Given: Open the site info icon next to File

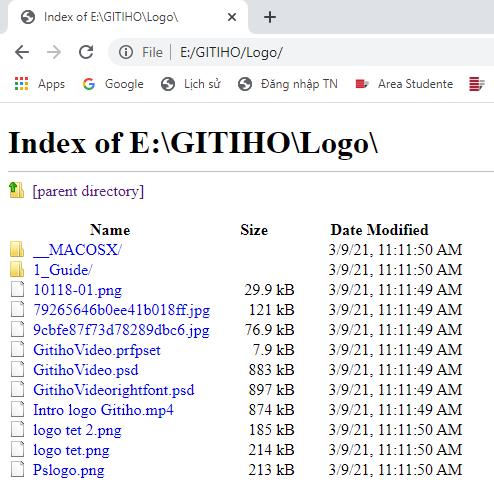Looking at the screenshot, I should click(126, 52).
